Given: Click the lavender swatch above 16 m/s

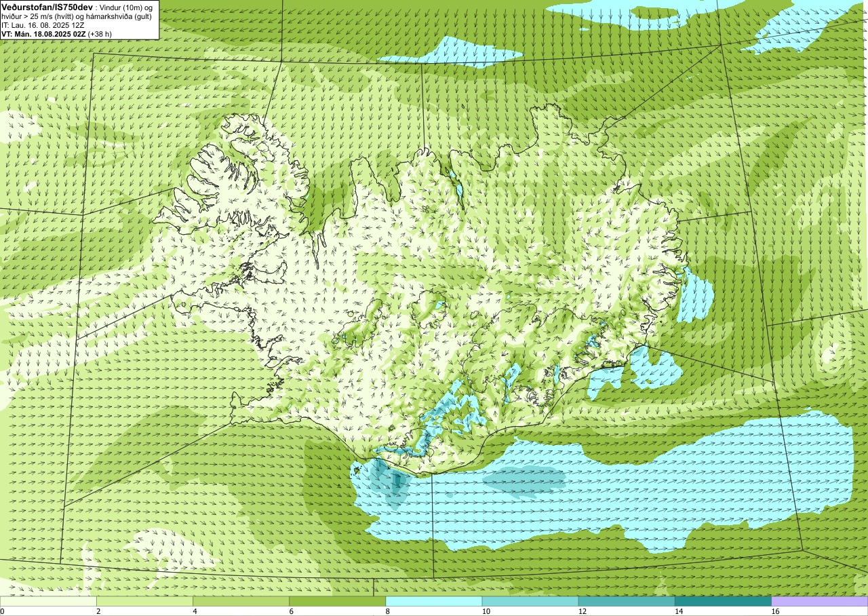Looking at the screenshot, I should point(820,601).
